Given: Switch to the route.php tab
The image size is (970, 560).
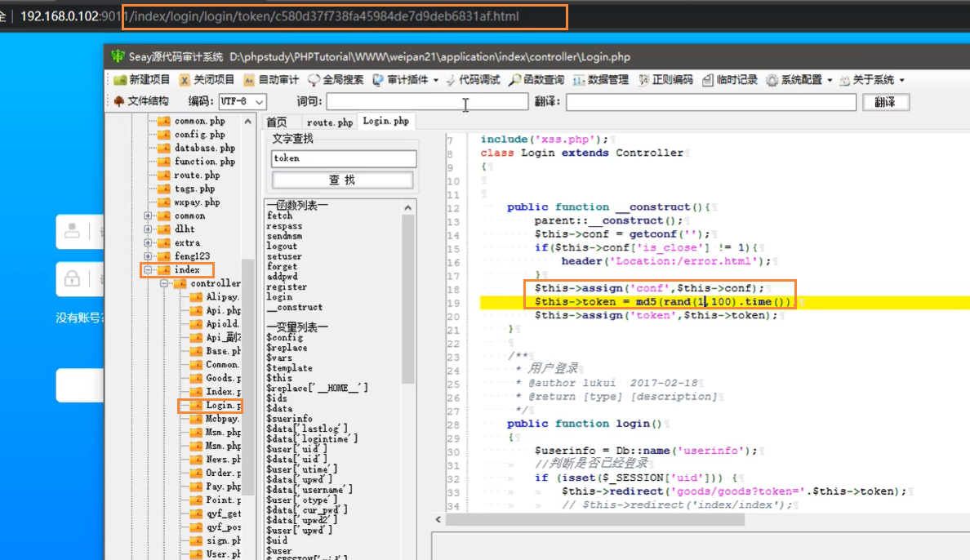Looking at the screenshot, I should coord(330,122).
